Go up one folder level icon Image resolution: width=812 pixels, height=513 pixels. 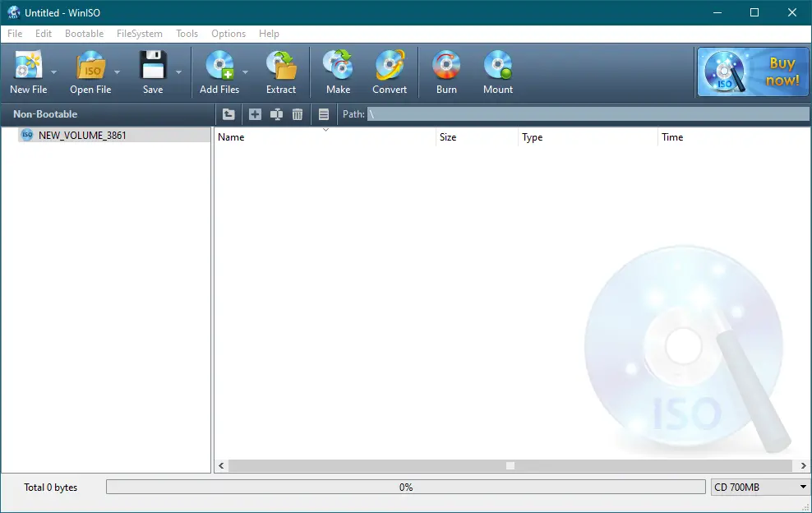pyautogui.click(x=228, y=114)
